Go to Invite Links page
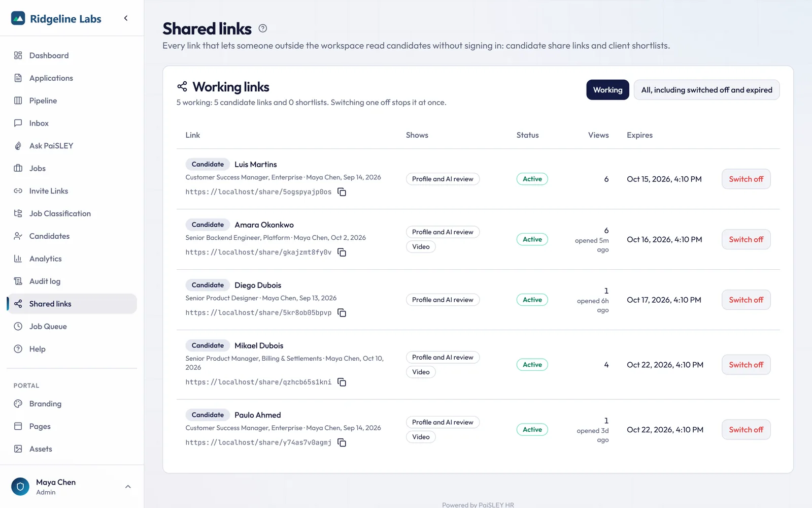 72,191
